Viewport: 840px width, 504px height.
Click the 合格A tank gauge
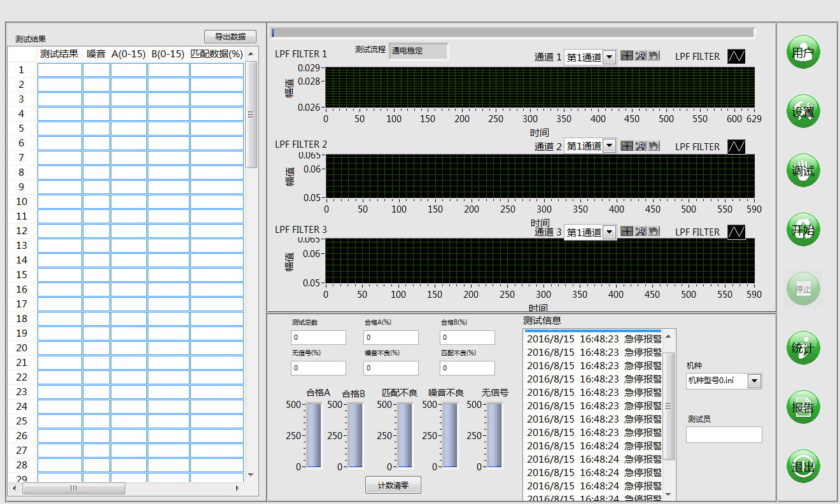(314, 435)
